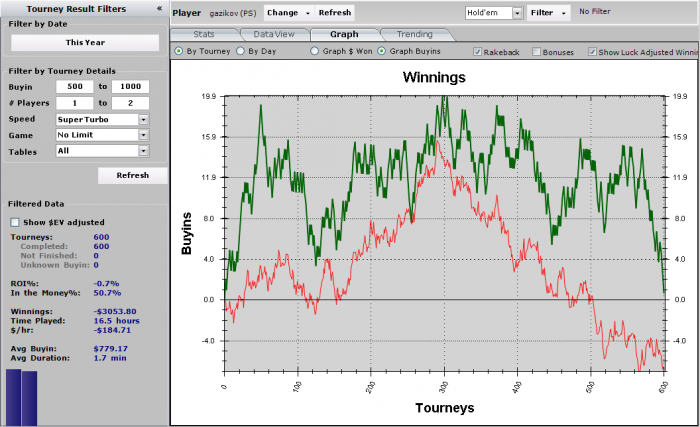Toggle the Rakeback checkbox
Image resolution: width=700 pixels, height=427 pixels.
pyautogui.click(x=477, y=52)
